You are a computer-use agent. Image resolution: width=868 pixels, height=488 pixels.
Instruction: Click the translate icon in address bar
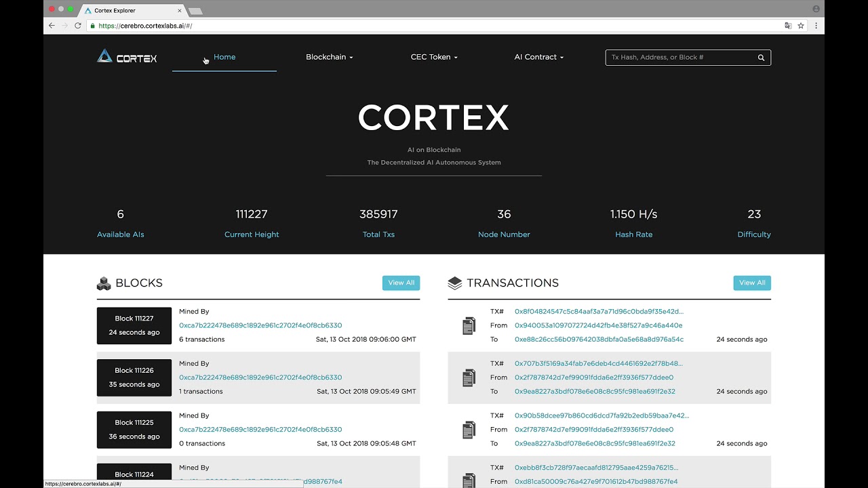[x=788, y=26]
